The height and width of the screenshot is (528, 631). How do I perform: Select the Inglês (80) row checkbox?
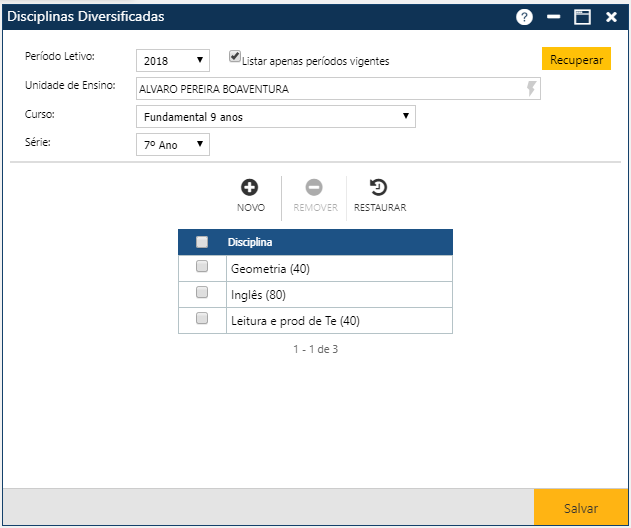pos(202,293)
